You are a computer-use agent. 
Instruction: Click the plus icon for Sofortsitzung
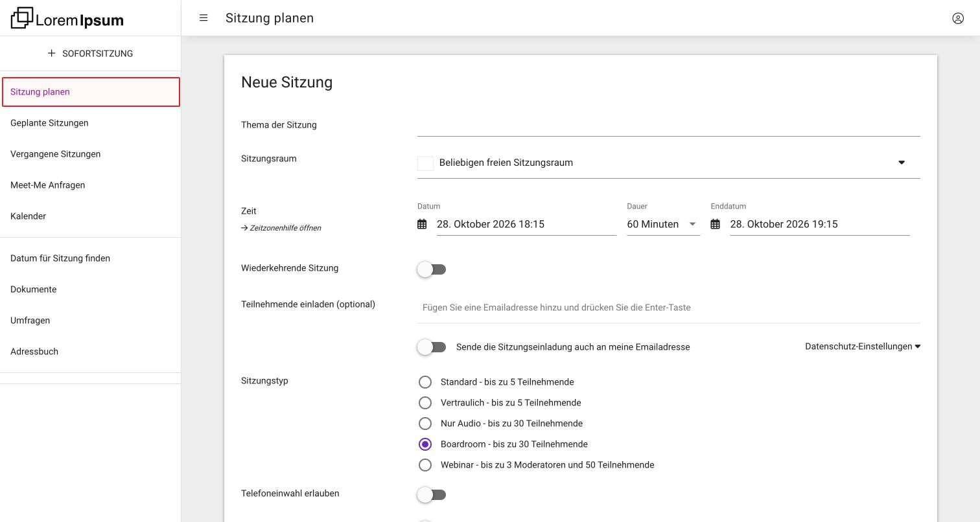tap(52, 53)
